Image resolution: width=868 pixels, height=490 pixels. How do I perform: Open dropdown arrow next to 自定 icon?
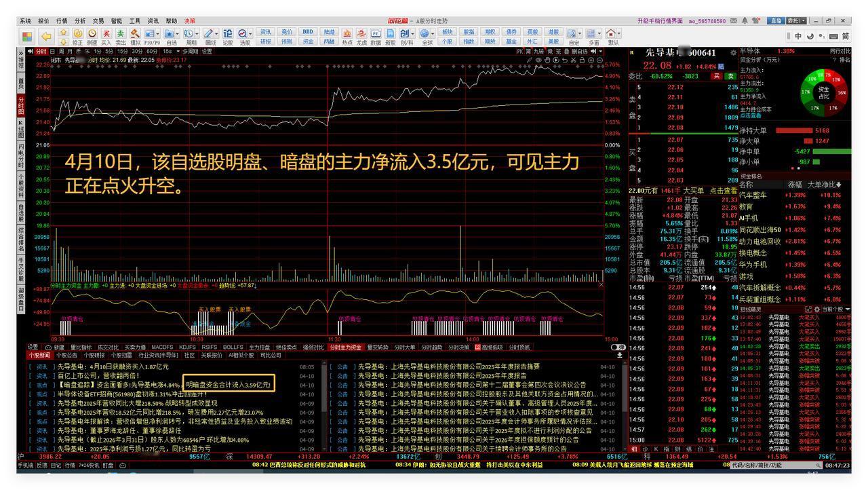pyautogui.click(x=580, y=33)
